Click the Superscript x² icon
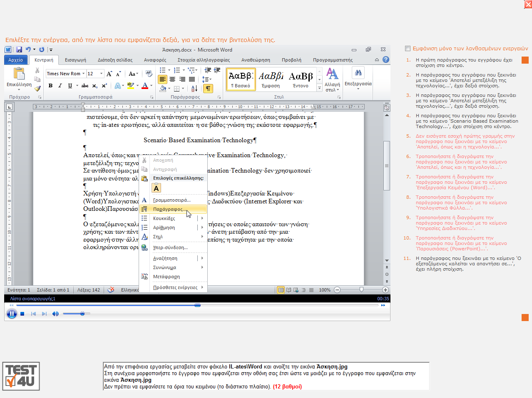532x398 pixels. click(x=104, y=86)
